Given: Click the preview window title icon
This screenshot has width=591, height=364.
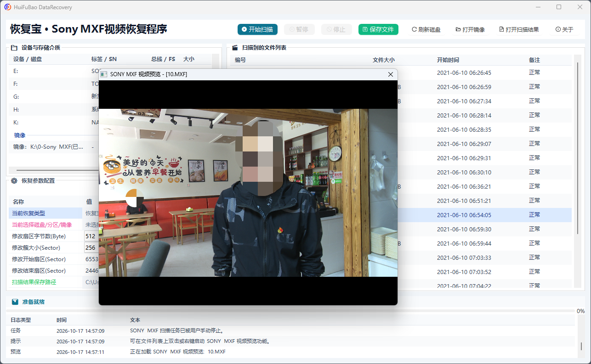Looking at the screenshot, I should 104,74.
